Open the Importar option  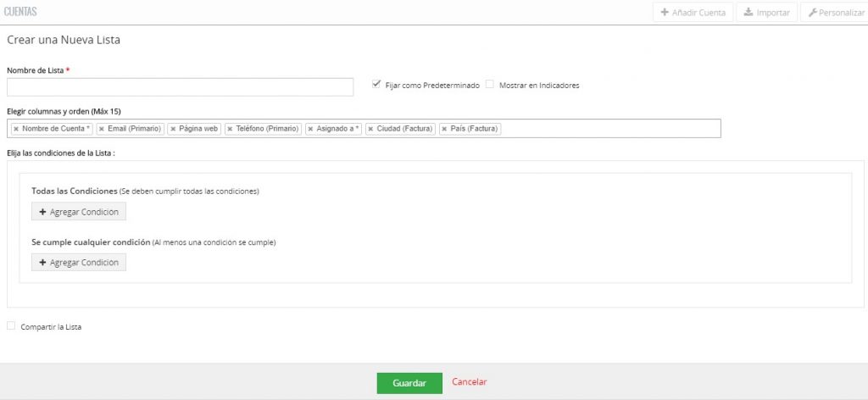[x=766, y=13]
